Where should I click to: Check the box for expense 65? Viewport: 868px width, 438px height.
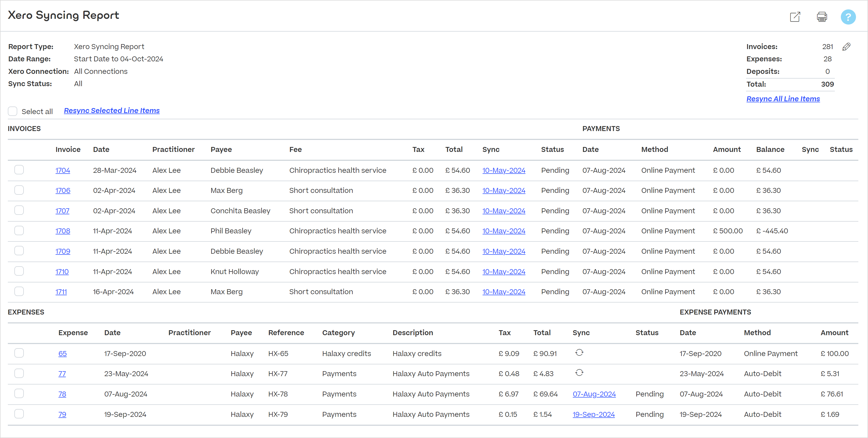[19, 353]
